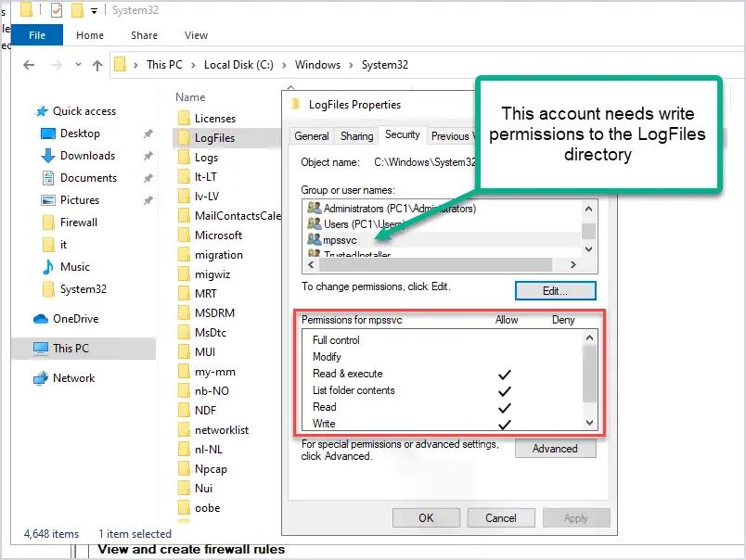The height and width of the screenshot is (560, 746).
Task: Click Local Disk (C:) in address bar
Action: [x=238, y=65]
